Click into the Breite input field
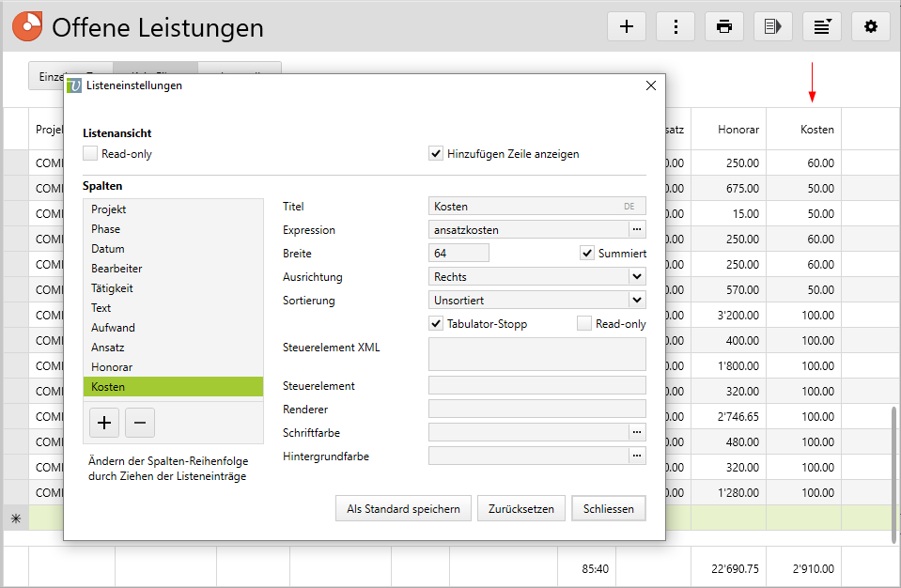901x588 pixels. click(x=458, y=253)
